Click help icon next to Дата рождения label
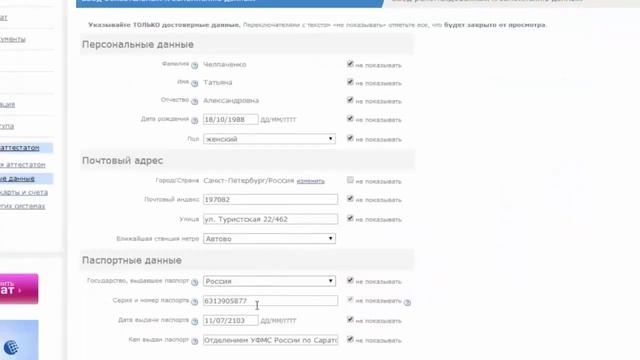This screenshot has width=640, height=360. [195, 120]
